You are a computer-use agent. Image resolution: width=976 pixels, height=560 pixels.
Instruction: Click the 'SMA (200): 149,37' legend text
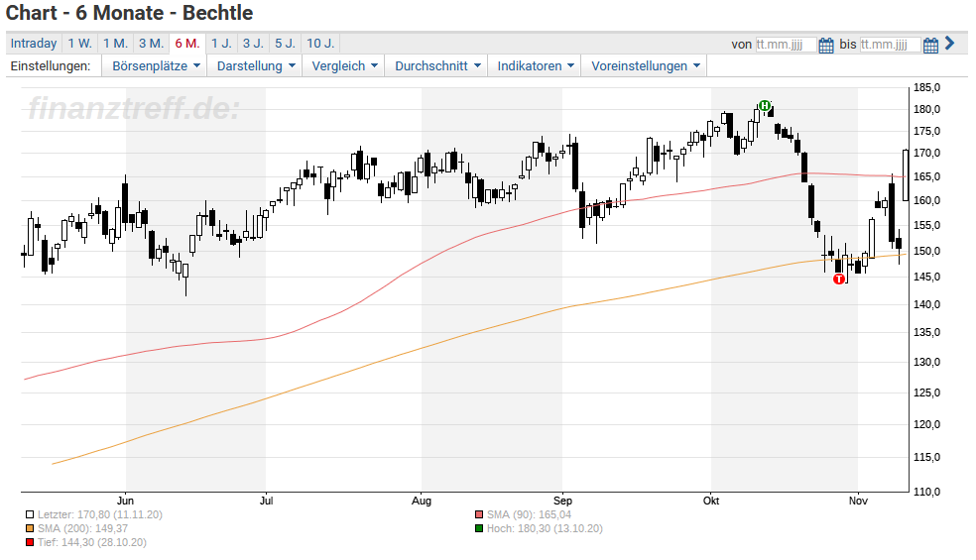pos(82,529)
